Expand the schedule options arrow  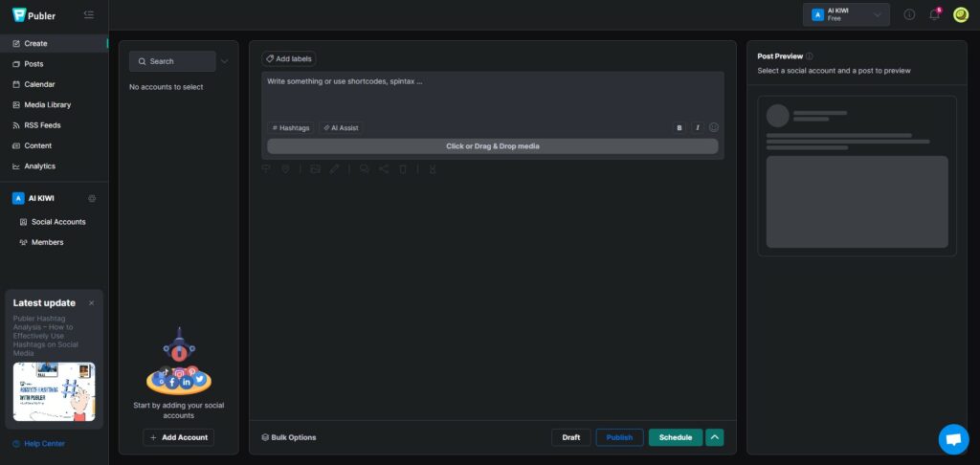pos(715,437)
